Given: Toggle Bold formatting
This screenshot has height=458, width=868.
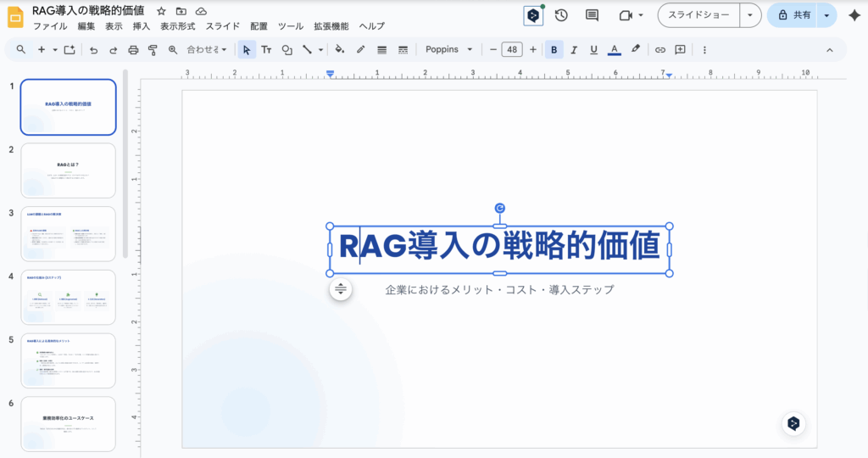Looking at the screenshot, I should pos(554,50).
